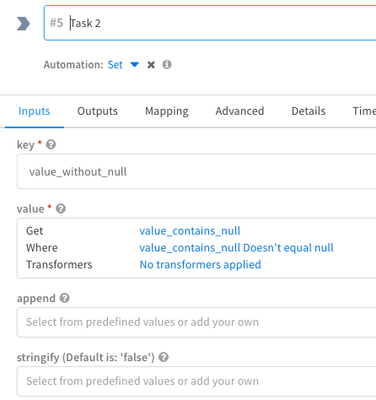Click the Task 2 name field
The width and height of the screenshot is (376, 400).
tap(210, 23)
